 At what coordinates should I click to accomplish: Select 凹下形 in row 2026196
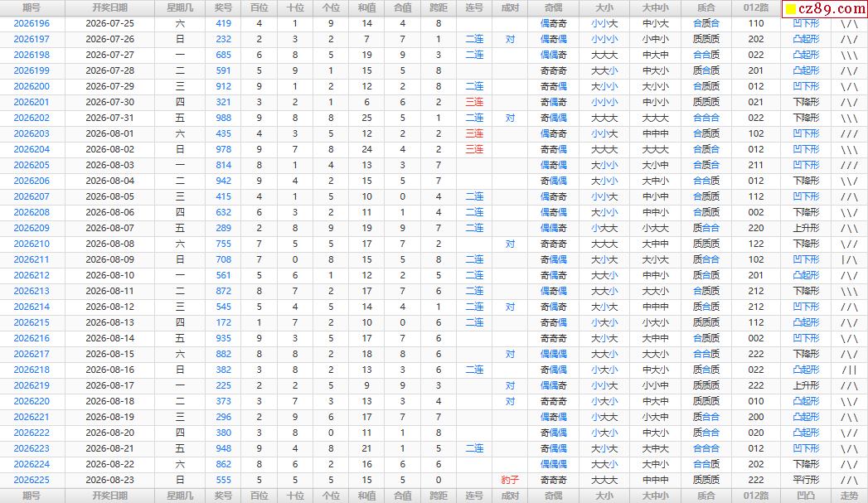point(806,24)
